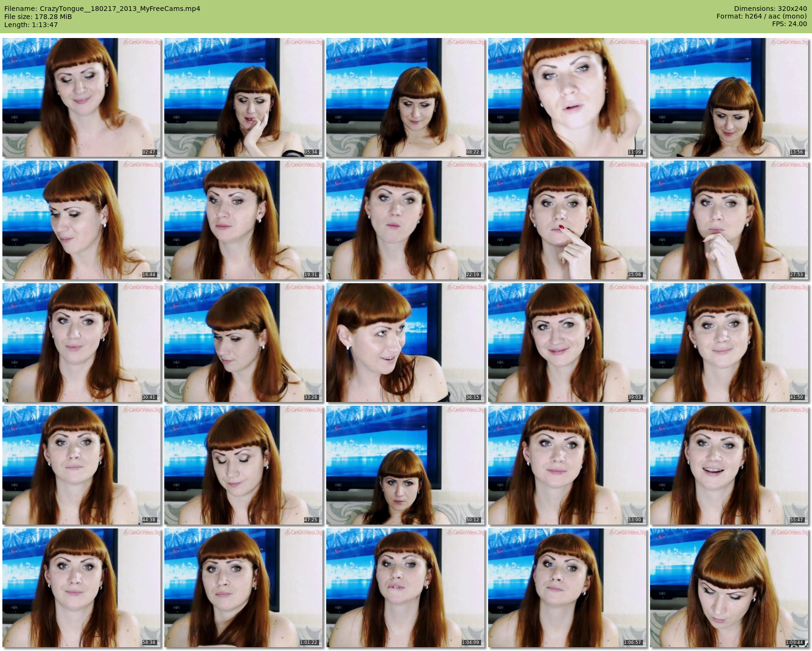Pick the frame labeled 19:31

click(244, 220)
